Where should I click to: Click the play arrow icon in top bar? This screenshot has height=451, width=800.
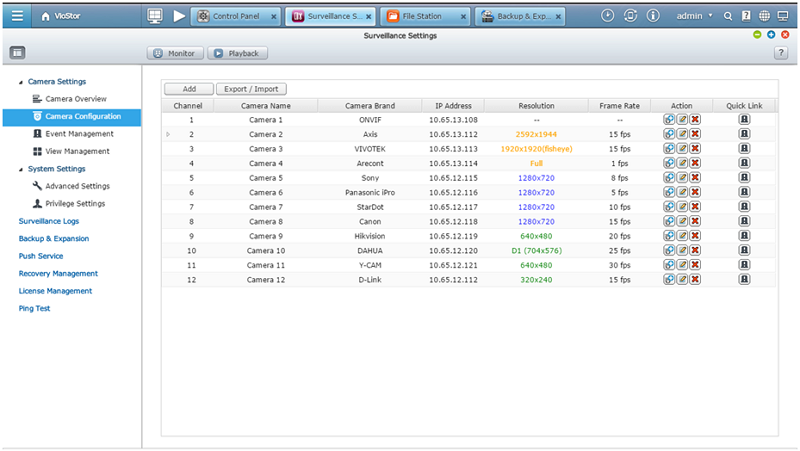click(x=179, y=16)
